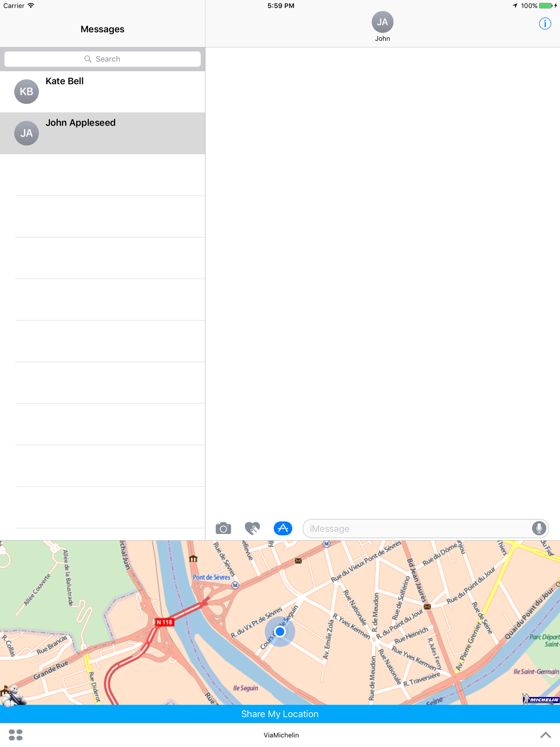Open the conversation details info icon
This screenshot has height=747, width=560.
(x=545, y=24)
